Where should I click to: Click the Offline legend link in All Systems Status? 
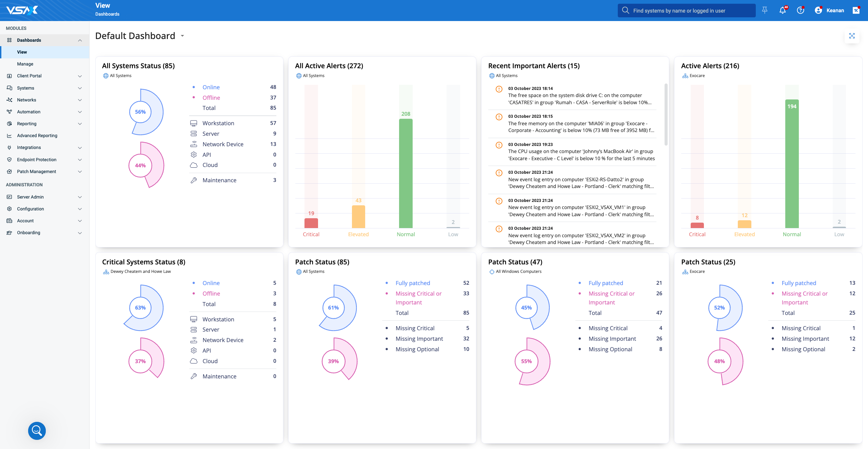211,97
